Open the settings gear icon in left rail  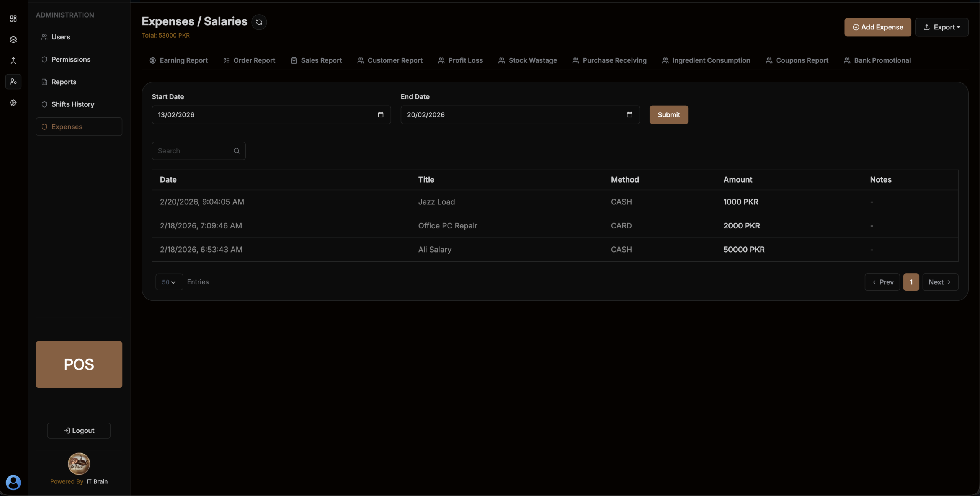tap(13, 103)
